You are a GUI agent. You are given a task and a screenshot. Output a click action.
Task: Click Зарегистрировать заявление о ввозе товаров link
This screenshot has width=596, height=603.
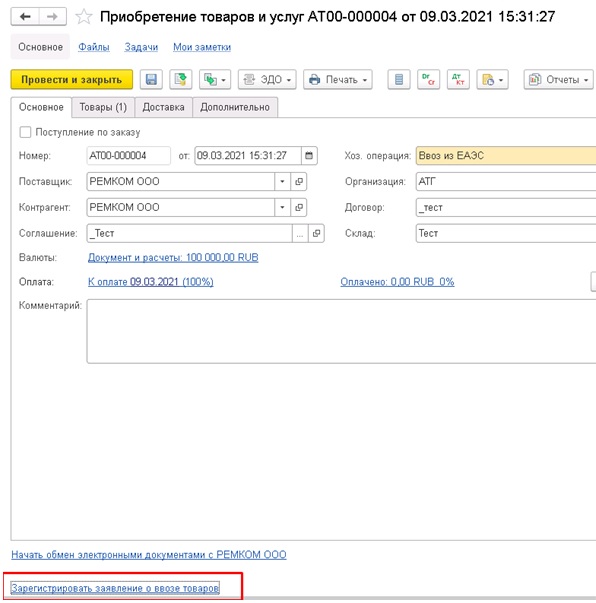[x=115, y=588]
